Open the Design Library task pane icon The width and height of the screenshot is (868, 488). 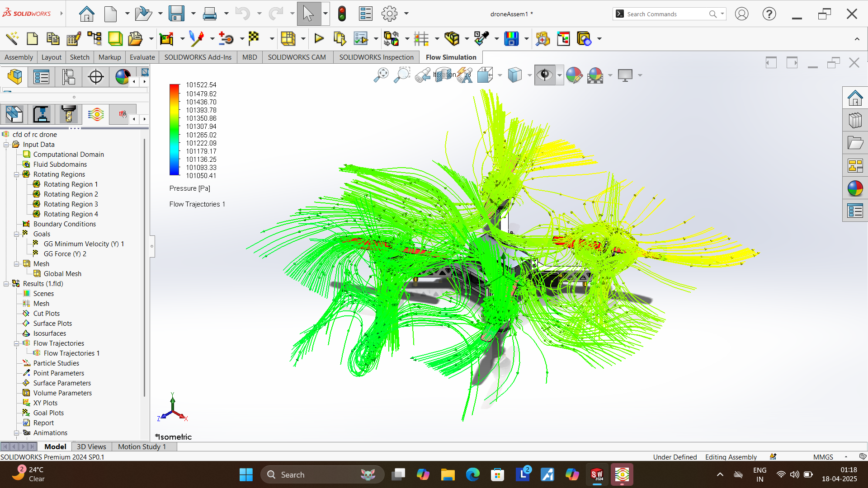855,120
